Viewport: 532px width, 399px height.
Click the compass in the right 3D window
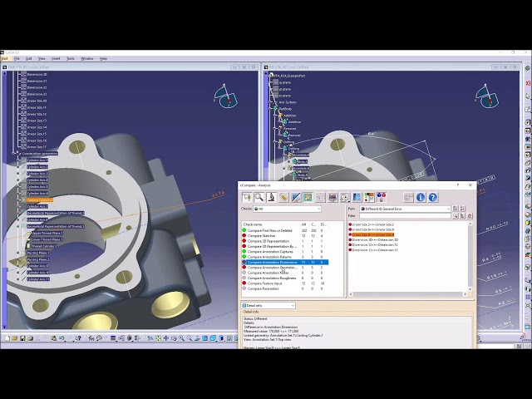(487, 96)
